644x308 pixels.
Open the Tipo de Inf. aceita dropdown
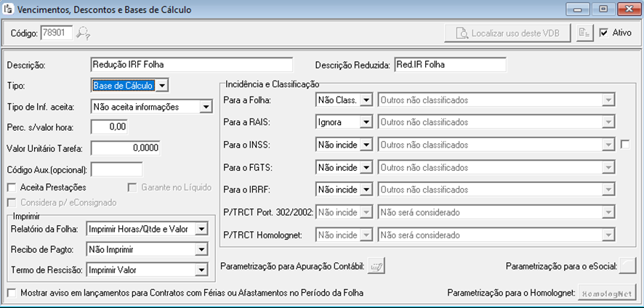point(206,107)
